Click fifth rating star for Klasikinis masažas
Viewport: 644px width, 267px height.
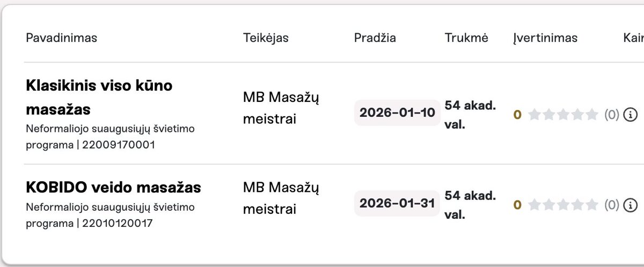(x=592, y=114)
